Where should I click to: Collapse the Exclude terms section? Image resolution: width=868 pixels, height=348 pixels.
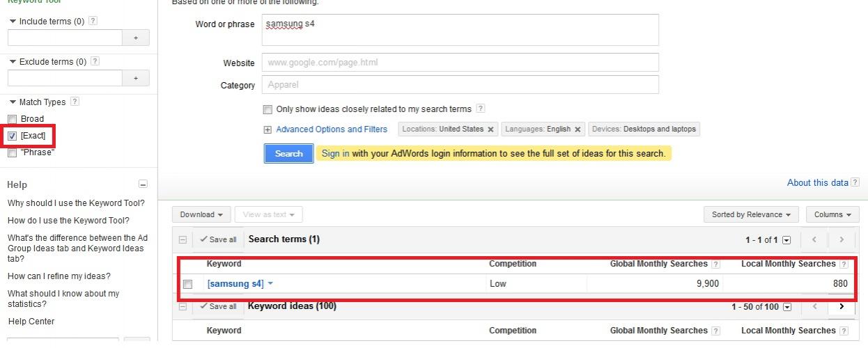[13, 62]
